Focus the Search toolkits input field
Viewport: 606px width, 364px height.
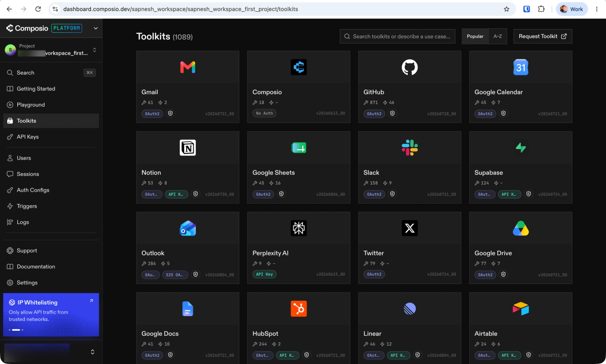pos(398,37)
